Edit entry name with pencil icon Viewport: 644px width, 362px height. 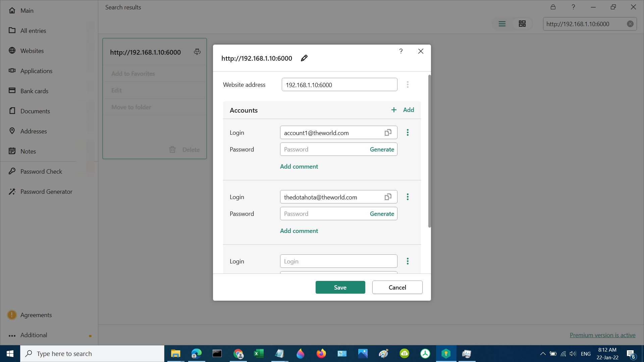coord(304,58)
